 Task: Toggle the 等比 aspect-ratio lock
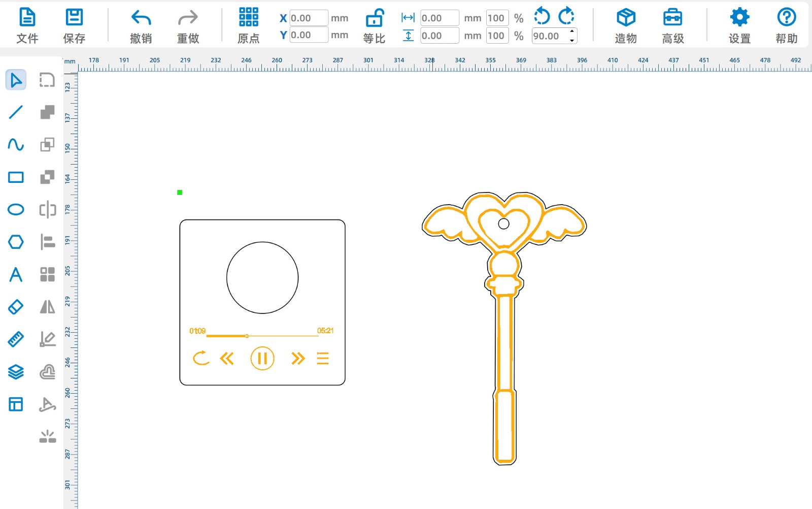375,25
